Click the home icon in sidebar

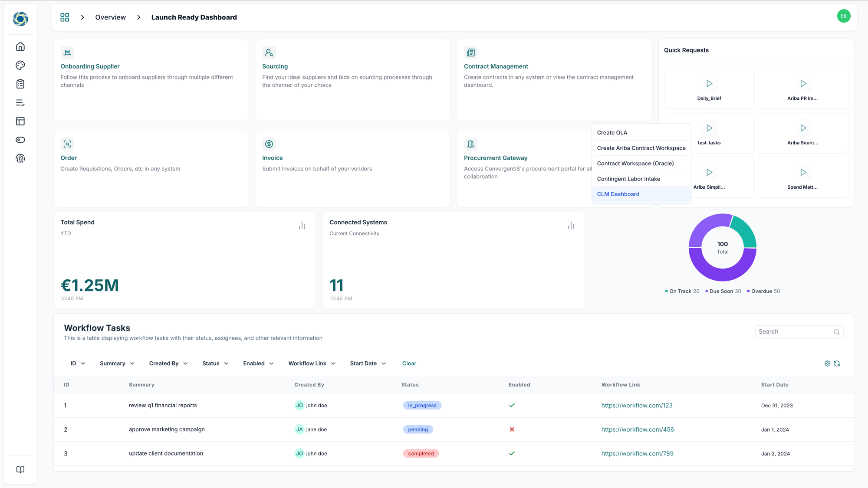pos(20,46)
